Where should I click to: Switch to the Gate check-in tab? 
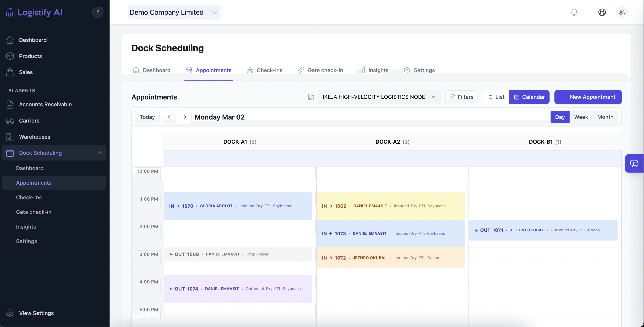pyautogui.click(x=320, y=70)
